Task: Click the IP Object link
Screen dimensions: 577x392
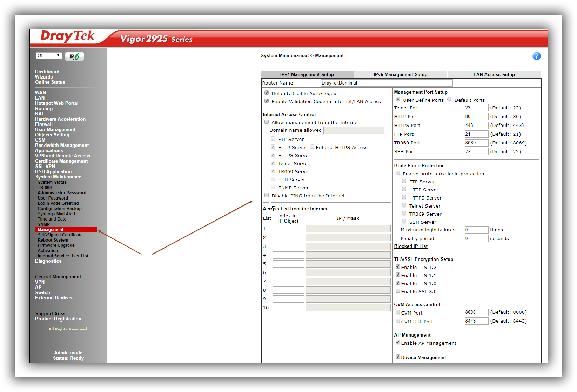Action: click(x=288, y=221)
